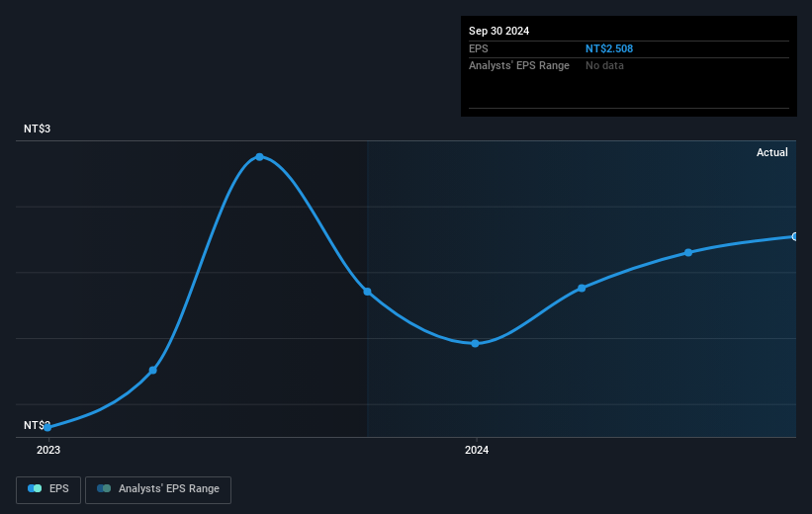Select the Sep 30 2024 end data point
Image resolution: width=812 pixels, height=514 pixels.
pos(795,236)
